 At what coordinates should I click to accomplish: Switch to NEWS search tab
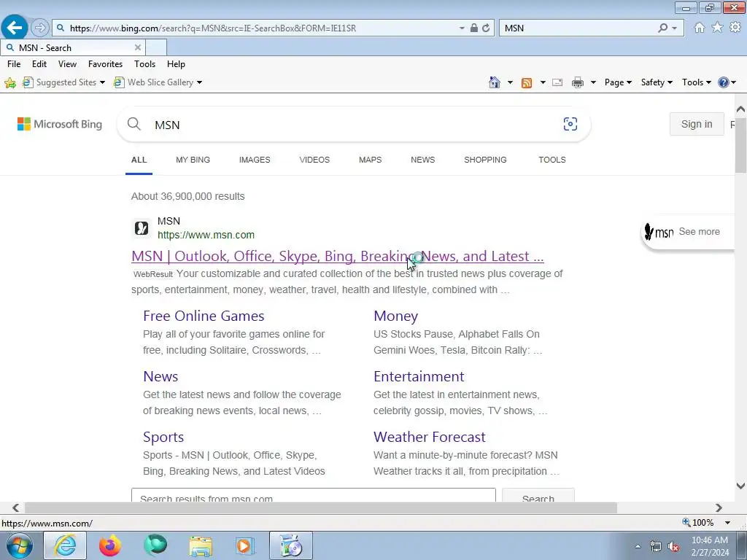tap(422, 160)
